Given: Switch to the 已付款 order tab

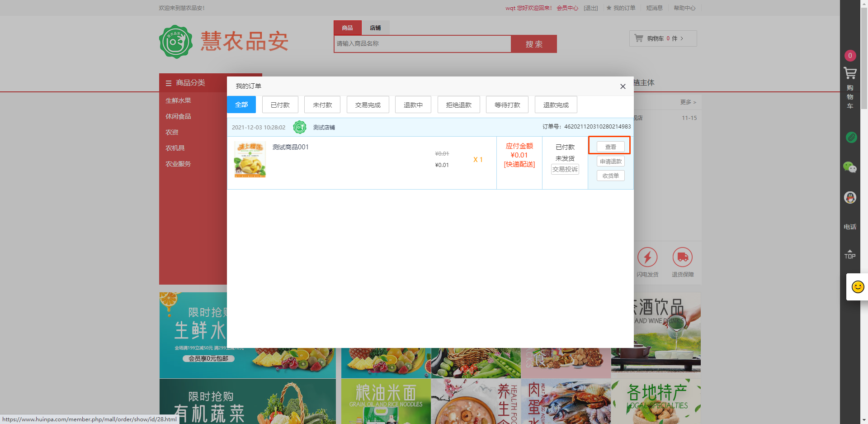Looking at the screenshot, I should point(280,105).
